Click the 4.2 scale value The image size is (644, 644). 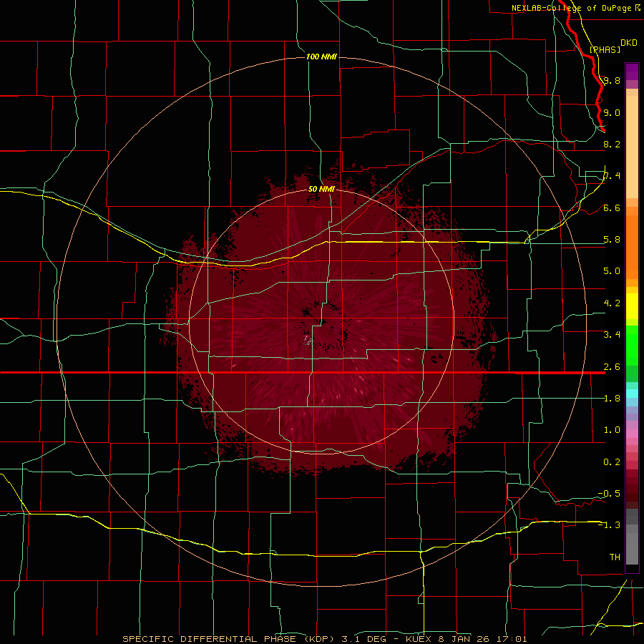coord(612,303)
